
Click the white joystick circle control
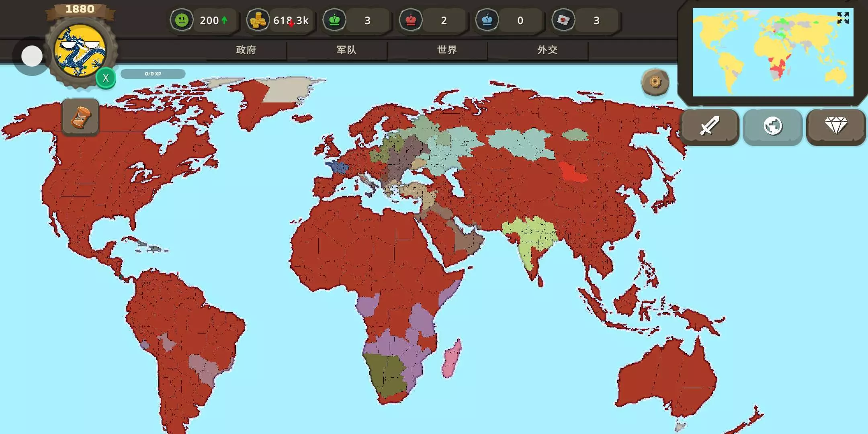pyautogui.click(x=32, y=56)
